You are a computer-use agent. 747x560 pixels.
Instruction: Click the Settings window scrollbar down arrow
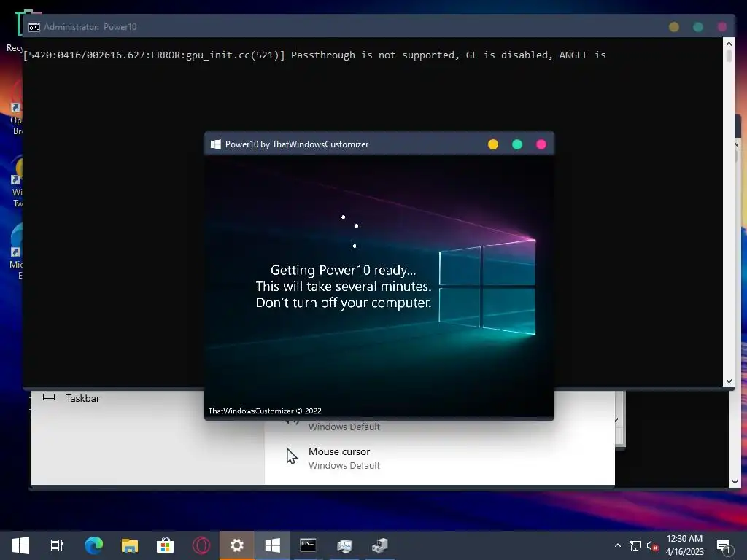735,482
